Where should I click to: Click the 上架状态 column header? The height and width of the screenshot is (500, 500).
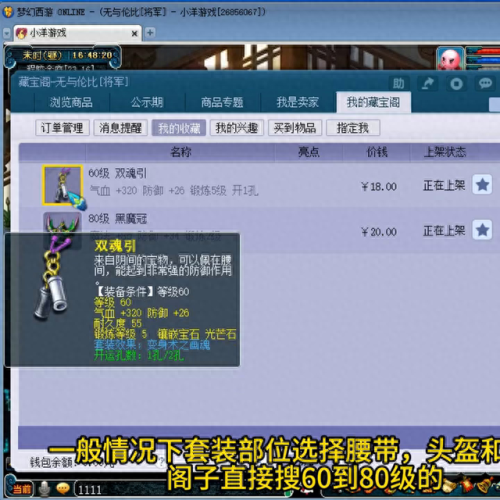pyautogui.click(x=445, y=152)
